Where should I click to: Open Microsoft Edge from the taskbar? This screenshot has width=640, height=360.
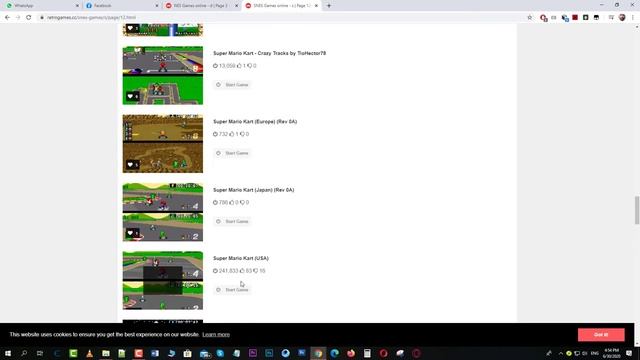pos(334,353)
